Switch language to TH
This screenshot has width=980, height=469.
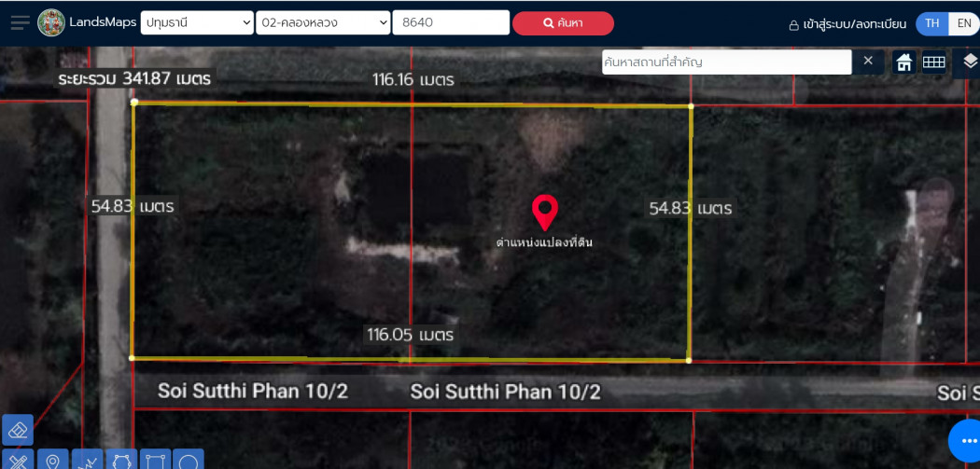(931, 23)
